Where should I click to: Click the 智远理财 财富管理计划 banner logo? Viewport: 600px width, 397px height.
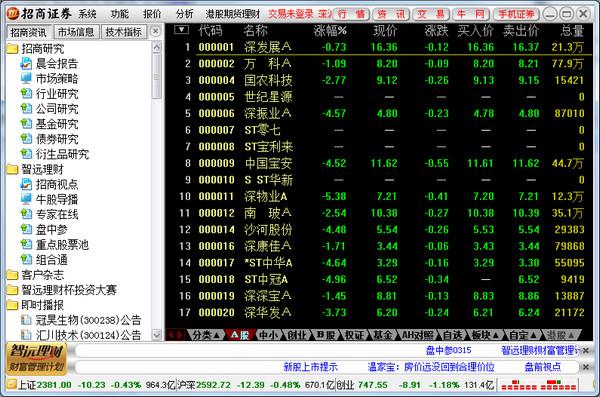pos(36,359)
